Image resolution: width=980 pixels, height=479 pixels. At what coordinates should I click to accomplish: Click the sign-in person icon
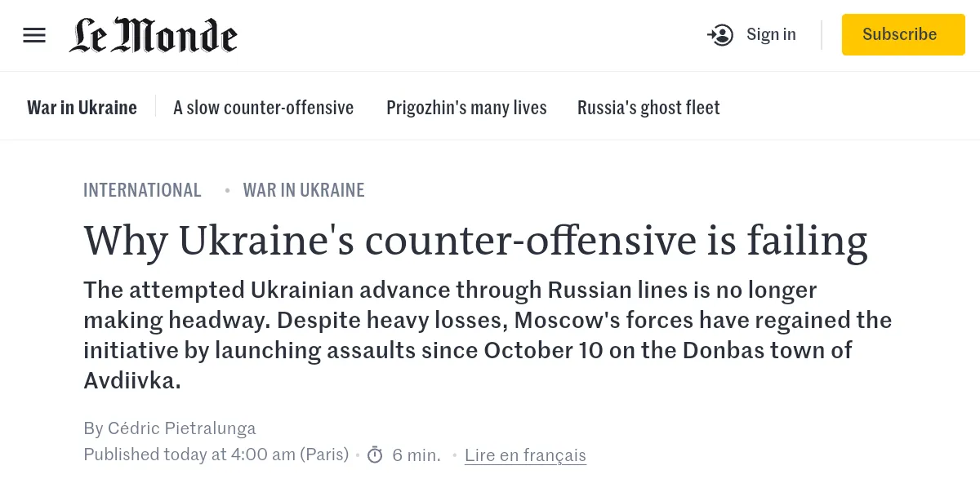720,35
